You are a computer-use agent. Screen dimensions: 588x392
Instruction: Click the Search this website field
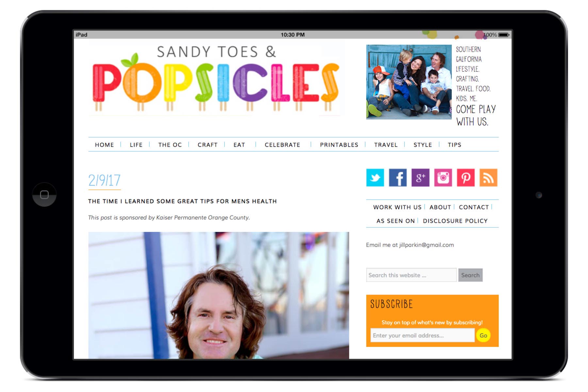coord(411,275)
